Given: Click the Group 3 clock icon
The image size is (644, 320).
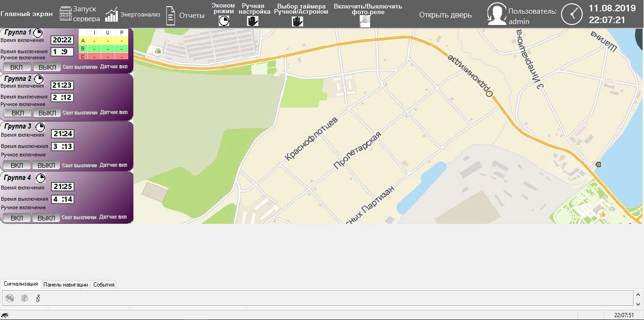Looking at the screenshot, I should 41,127.
